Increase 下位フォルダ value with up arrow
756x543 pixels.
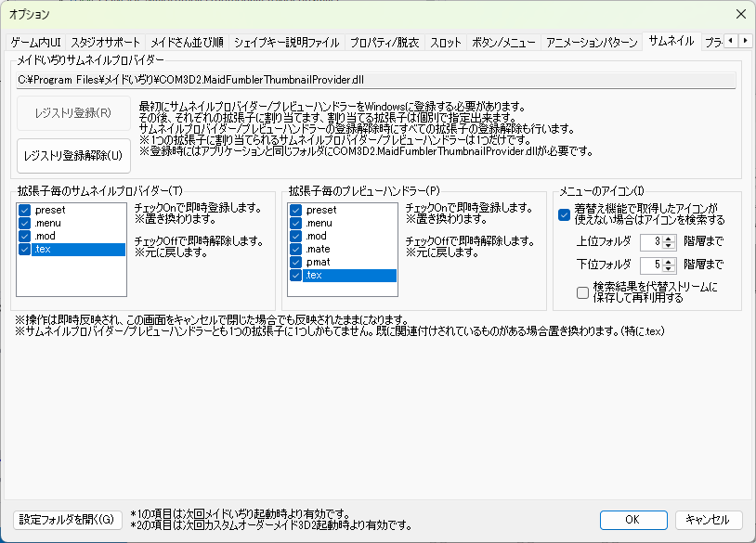click(x=668, y=261)
